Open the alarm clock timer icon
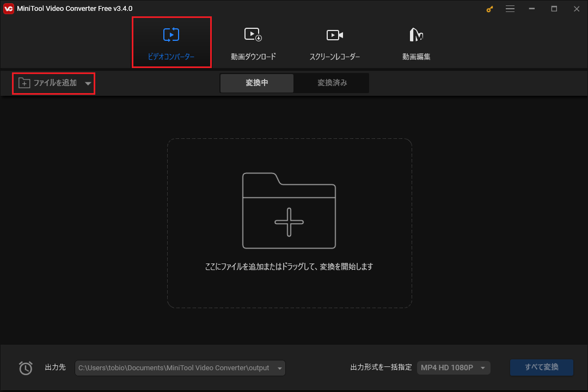Image resolution: width=588 pixels, height=392 pixels. click(x=26, y=368)
